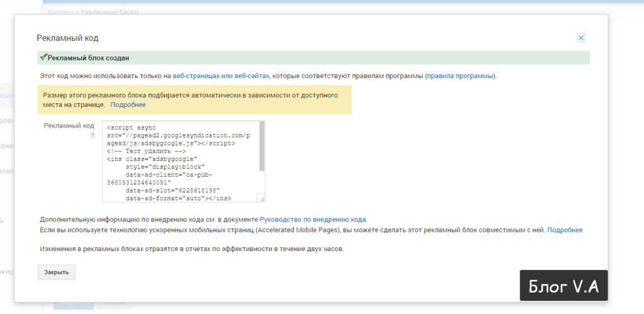
Task: Open the веб-страницах или веб-сайтах link
Action: (221, 76)
